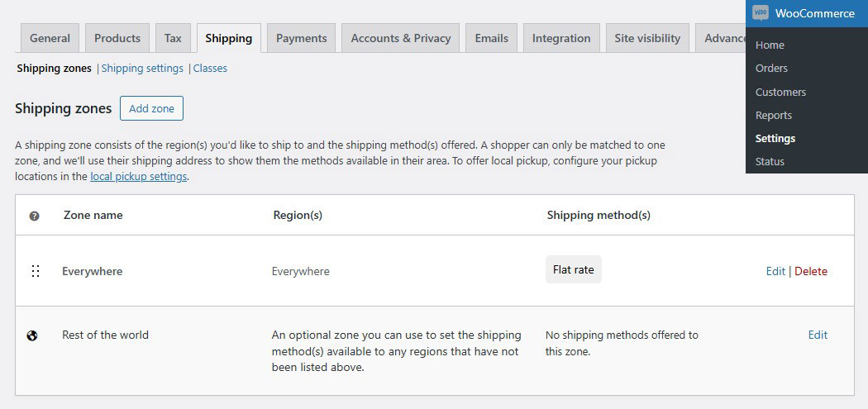Open Accounts & Privacy tab
Image resolution: width=868 pixels, height=409 pixels.
400,38
